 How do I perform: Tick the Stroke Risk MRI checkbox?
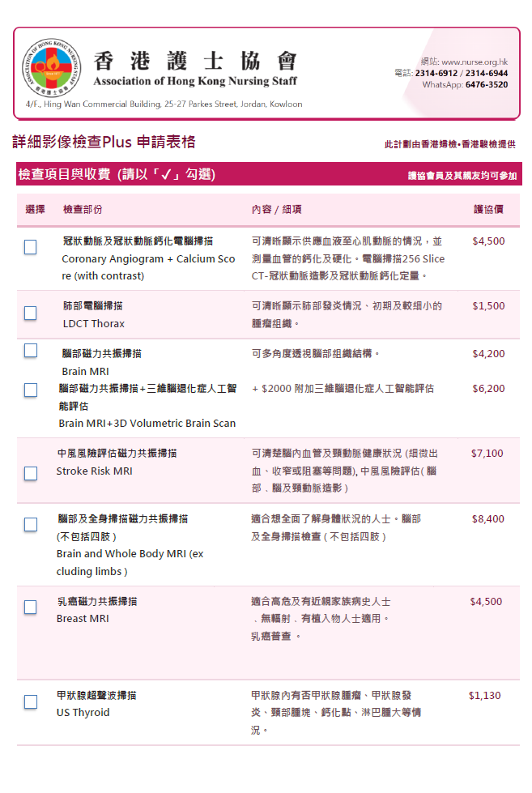point(30,473)
